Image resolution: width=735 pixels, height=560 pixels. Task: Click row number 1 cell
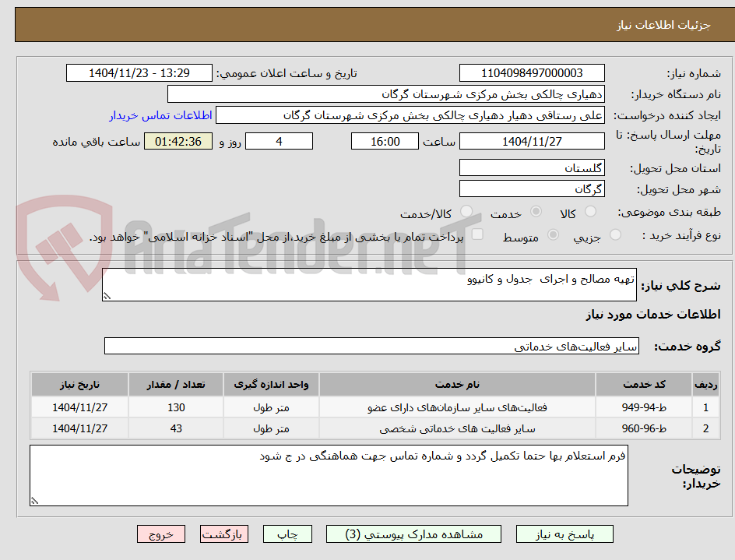pyautogui.click(x=706, y=407)
